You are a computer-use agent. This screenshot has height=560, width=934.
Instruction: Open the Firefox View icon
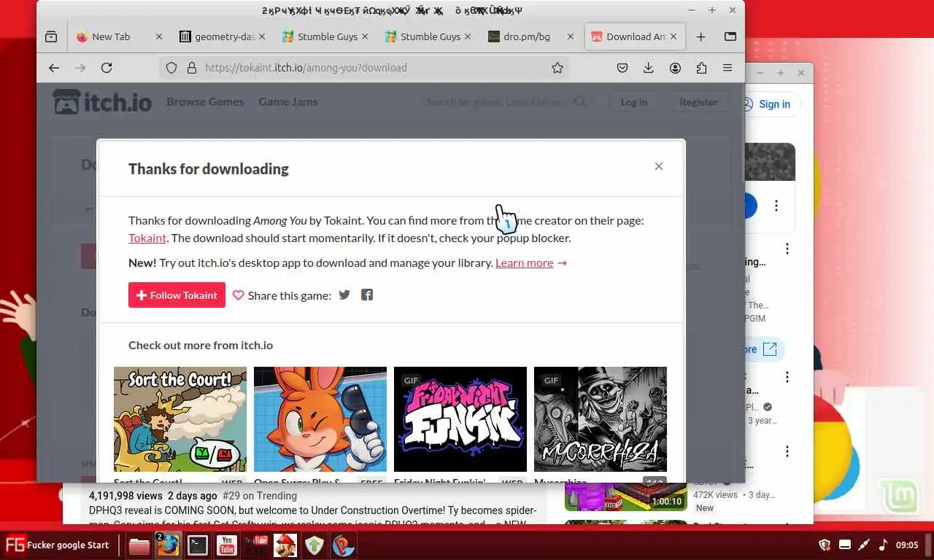[x=51, y=36]
